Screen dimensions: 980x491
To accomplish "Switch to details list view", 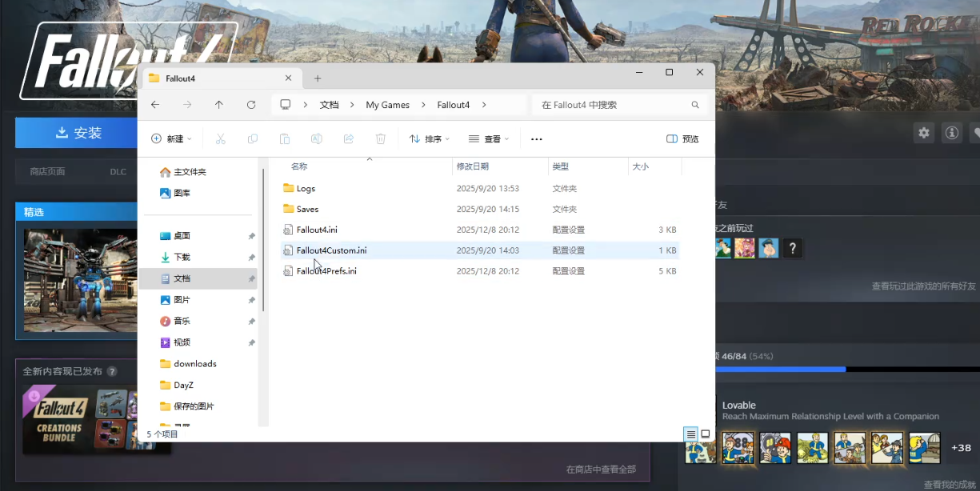I will [691, 434].
